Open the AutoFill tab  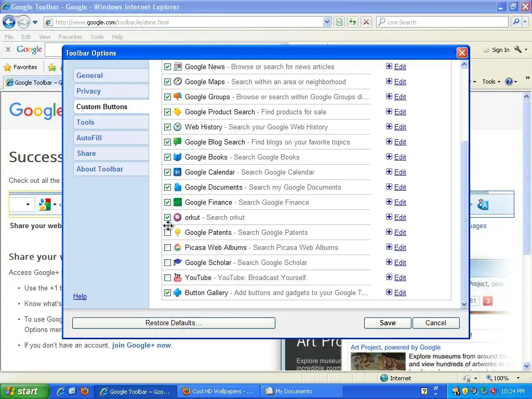pos(111,138)
